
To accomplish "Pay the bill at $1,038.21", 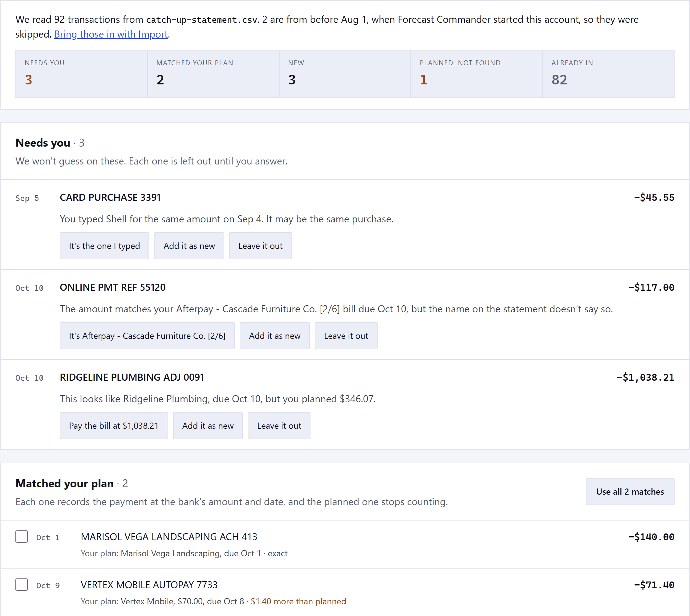I will click(114, 426).
